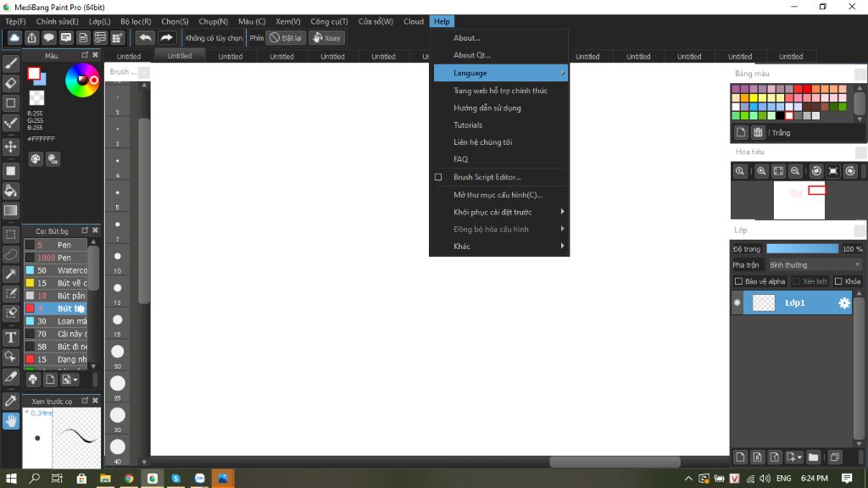This screenshot has width=868, height=488.
Task: Select the Move tool with four arrows
Action: (x=10, y=147)
